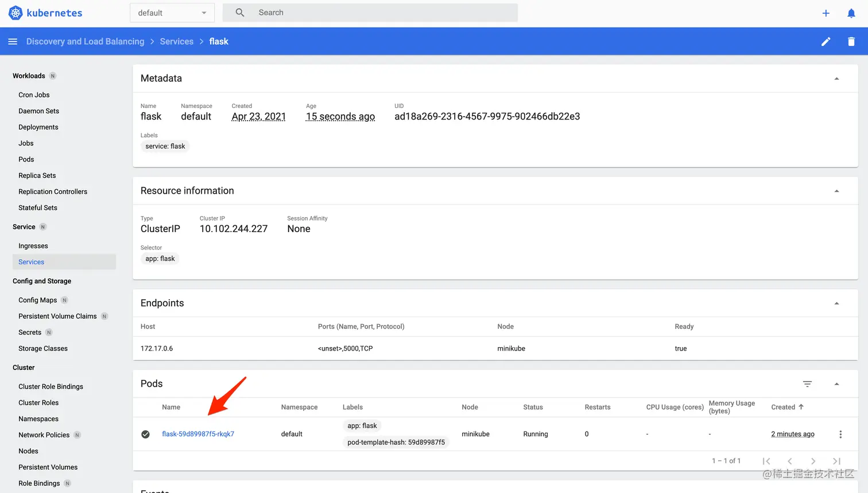Open Cron Jobs in sidebar

tap(34, 95)
